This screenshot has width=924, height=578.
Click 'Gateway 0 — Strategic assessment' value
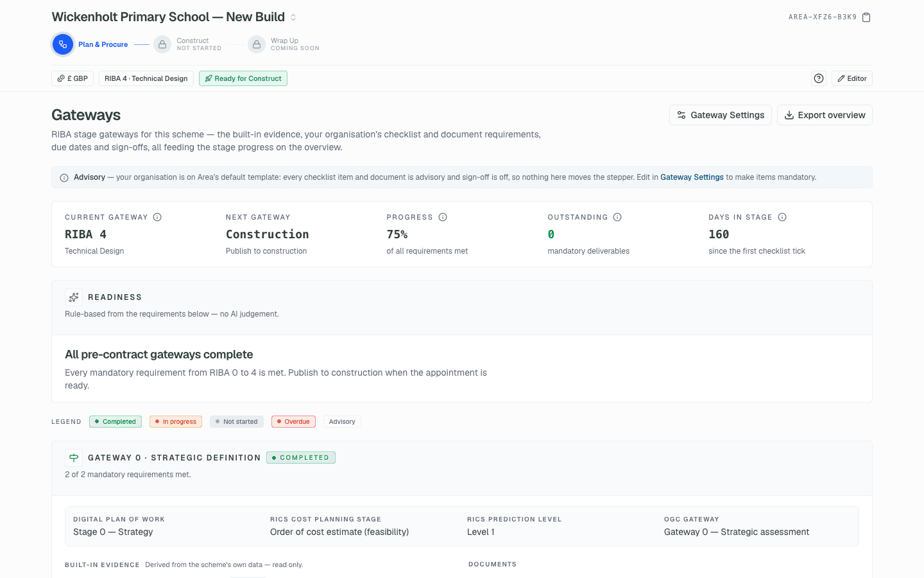[x=737, y=532]
